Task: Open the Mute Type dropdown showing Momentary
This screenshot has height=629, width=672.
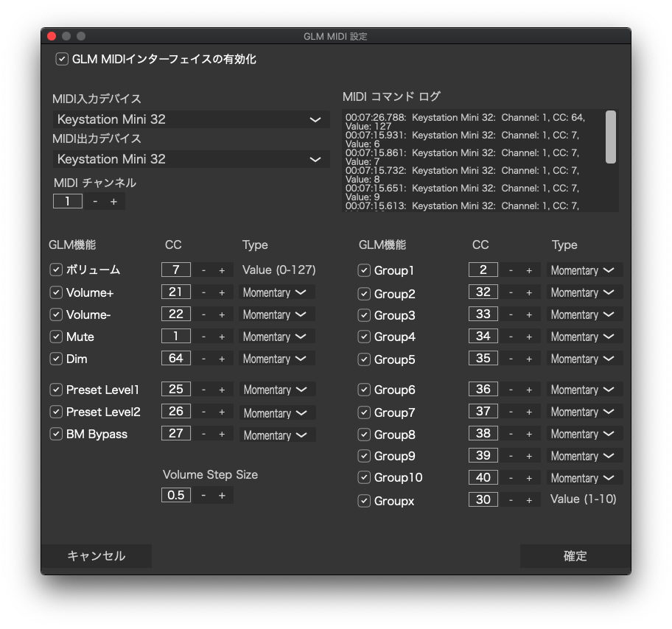Action: click(x=276, y=337)
